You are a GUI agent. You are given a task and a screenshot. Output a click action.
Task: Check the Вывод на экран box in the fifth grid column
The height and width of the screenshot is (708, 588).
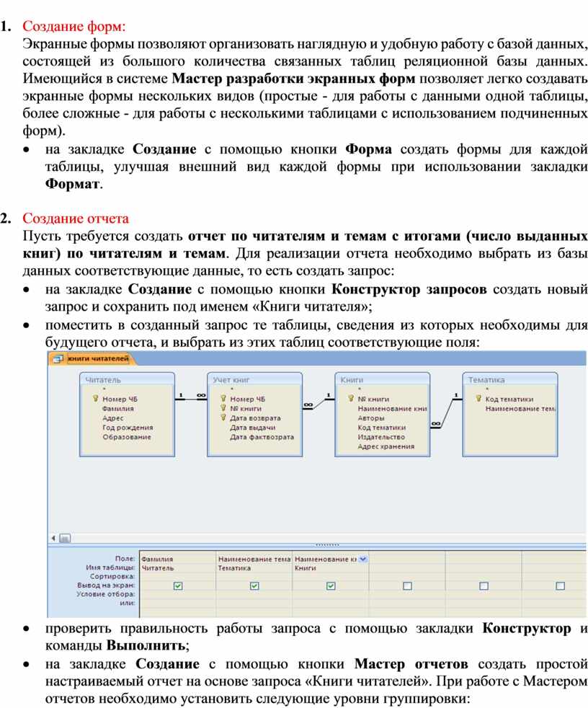pyautogui.click(x=484, y=585)
